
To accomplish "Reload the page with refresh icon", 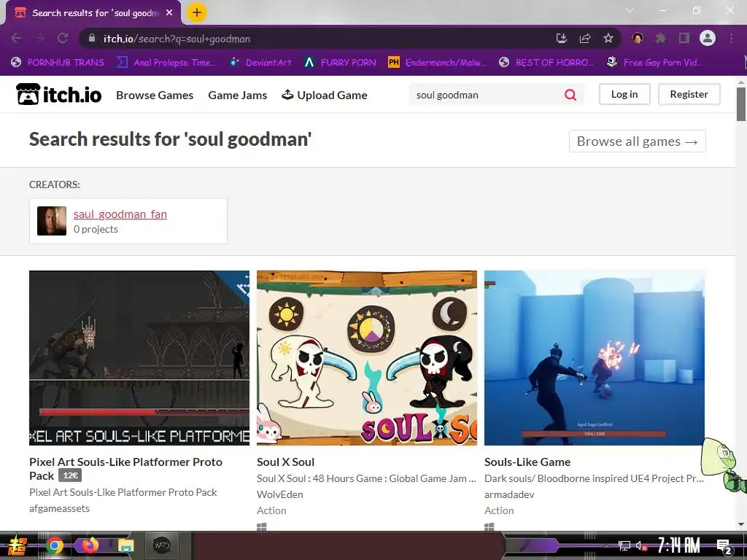I will (x=63, y=38).
